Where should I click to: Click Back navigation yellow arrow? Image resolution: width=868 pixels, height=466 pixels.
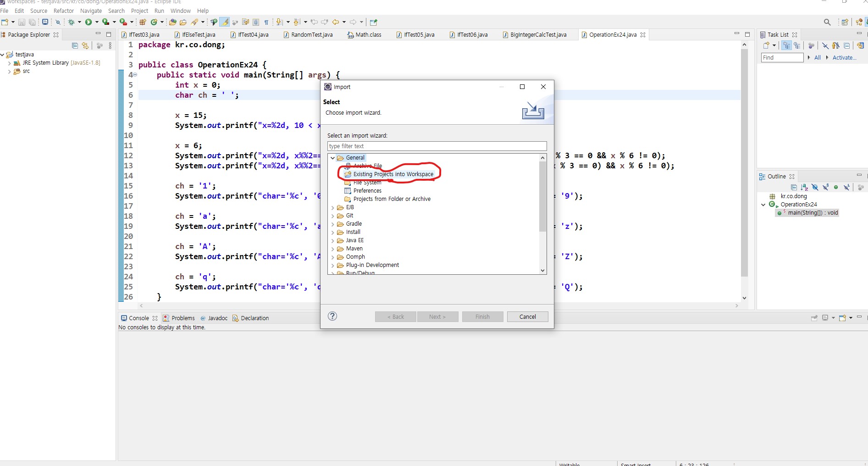[x=336, y=22]
